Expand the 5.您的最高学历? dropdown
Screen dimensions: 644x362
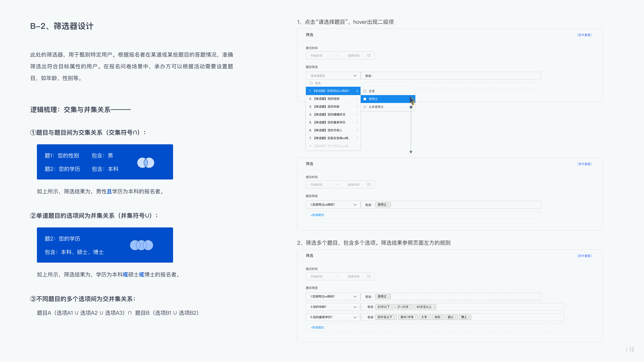click(x=333, y=317)
